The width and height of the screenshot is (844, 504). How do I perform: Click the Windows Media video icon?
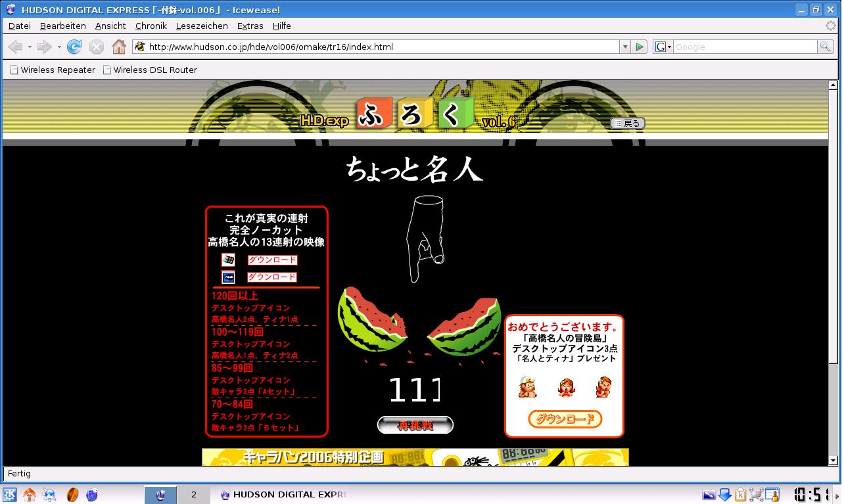click(228, 260)
